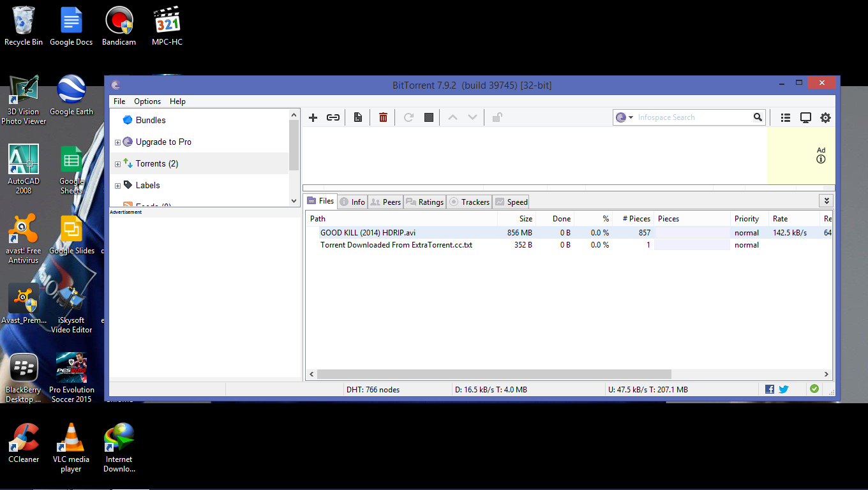Open the search provider dropdown
Image resolution: width=868 pixels, height=490 pixels.
[631, 117]
